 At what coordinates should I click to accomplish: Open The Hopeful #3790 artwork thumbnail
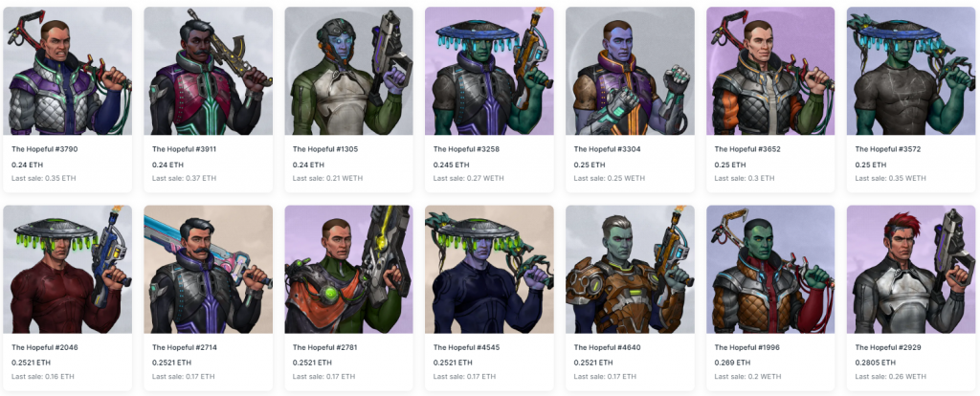[68, 71]
